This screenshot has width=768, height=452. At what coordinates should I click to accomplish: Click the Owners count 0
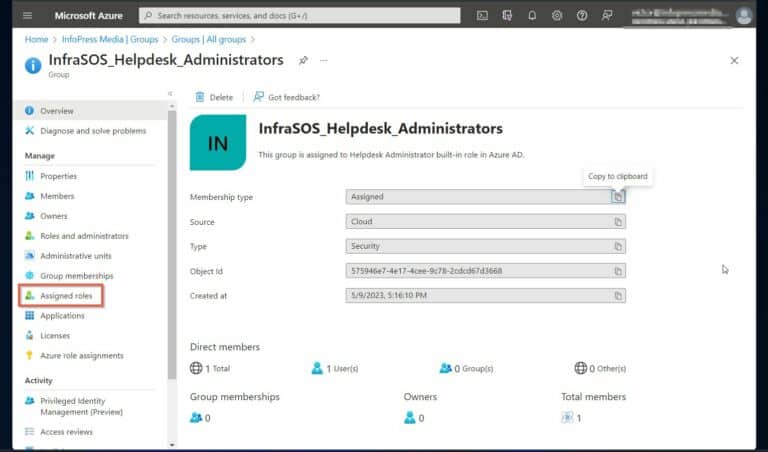click(x=414, y=418)
